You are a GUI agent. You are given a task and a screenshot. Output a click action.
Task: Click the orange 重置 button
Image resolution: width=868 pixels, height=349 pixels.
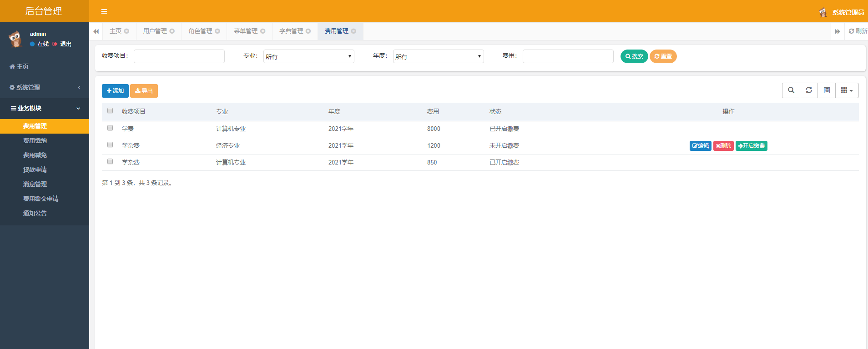(x=663, y=56)
